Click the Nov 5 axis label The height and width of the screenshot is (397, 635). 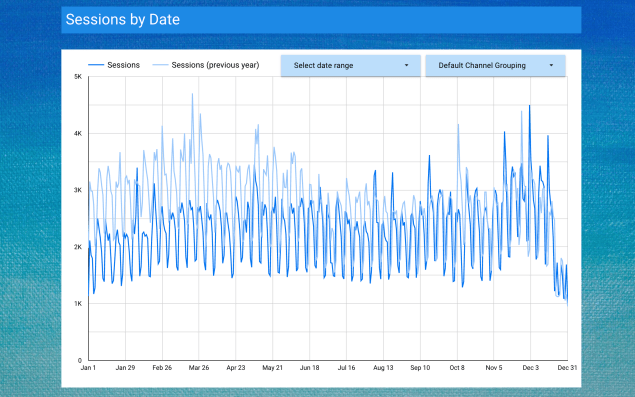point(494,368)
